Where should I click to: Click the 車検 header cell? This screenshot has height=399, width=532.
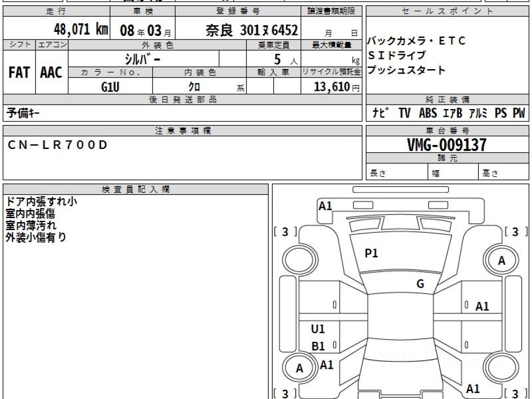pos(142,12)
